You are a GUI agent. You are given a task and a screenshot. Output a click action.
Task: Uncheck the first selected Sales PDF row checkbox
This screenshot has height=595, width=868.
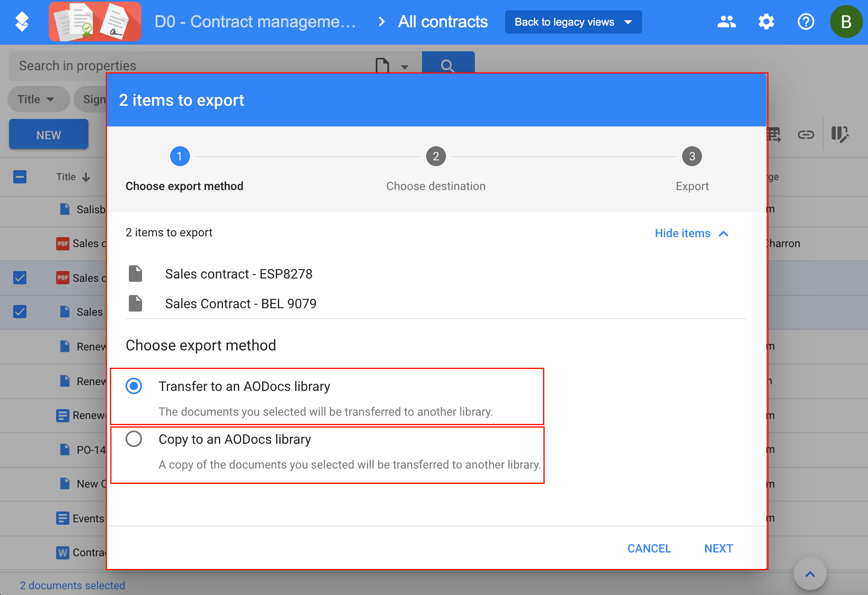click(x=20, y=278)
